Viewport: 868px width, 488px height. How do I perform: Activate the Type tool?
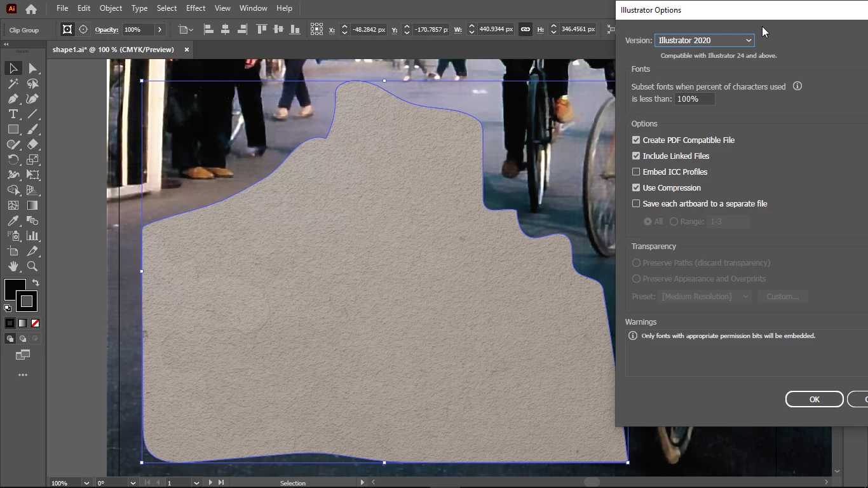tap(13, 114)
